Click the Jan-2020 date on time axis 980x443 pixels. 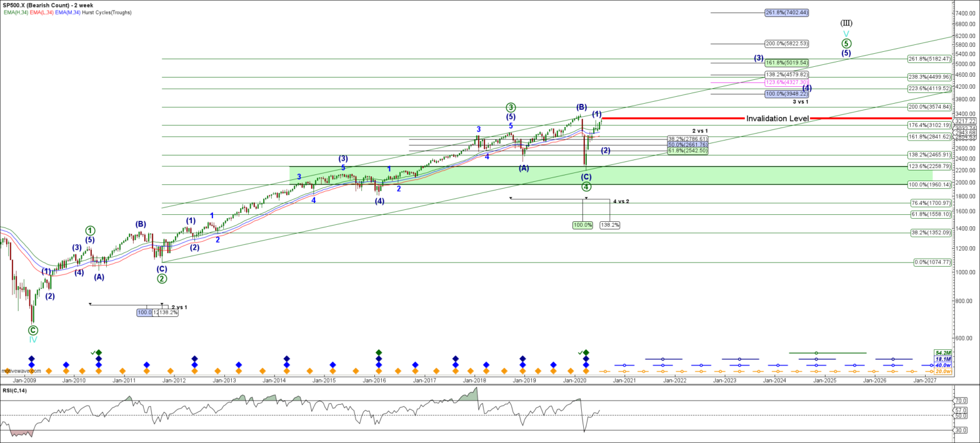pyautogui.click(x=575, y=380)
